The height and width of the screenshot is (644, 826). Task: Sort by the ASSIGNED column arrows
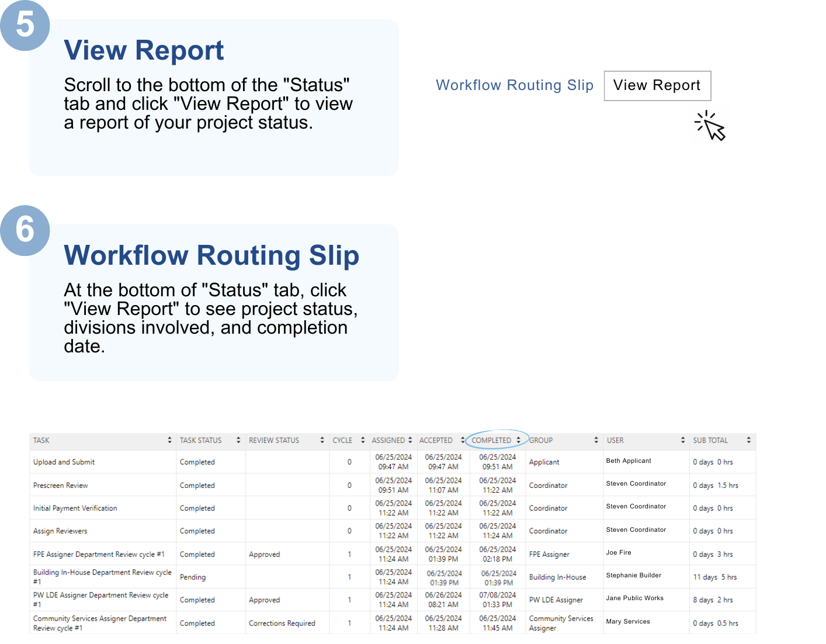click(410, 440)
